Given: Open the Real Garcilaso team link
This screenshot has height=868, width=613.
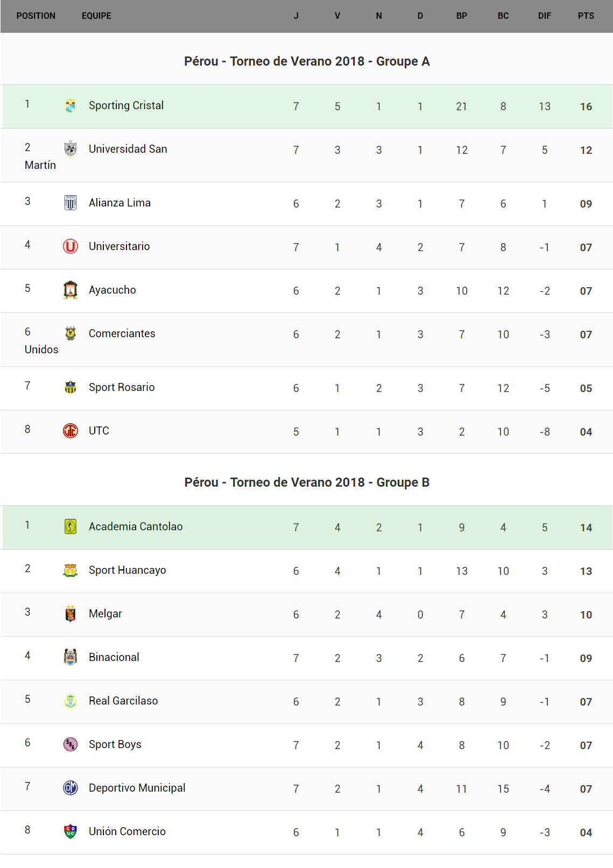Looking at the screenshot, I should [123, 701].
